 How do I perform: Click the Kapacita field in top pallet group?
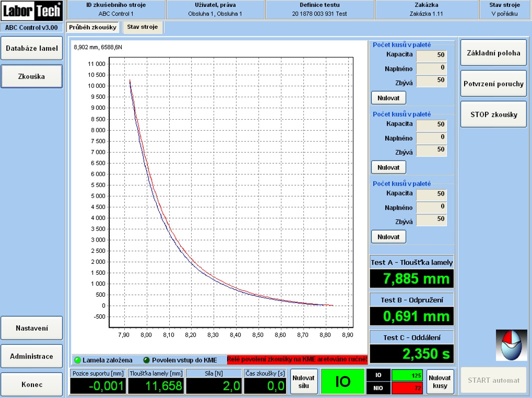point(431,55)
